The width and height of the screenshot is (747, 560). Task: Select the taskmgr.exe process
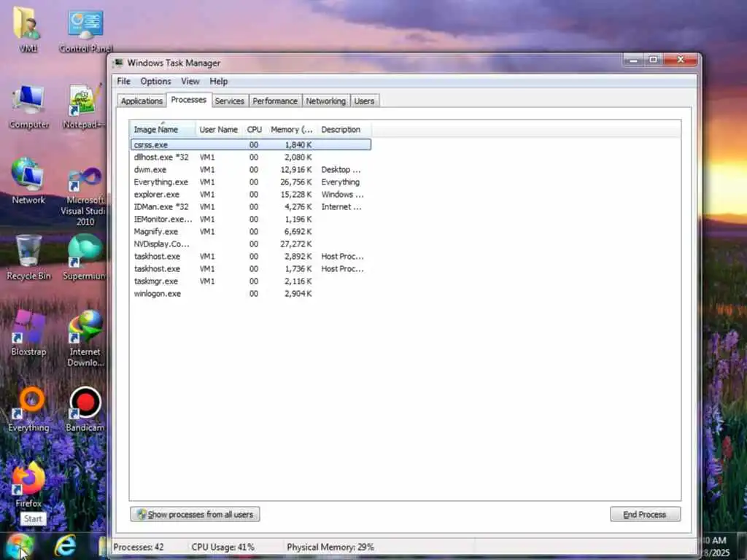click(x=251, y=281)
